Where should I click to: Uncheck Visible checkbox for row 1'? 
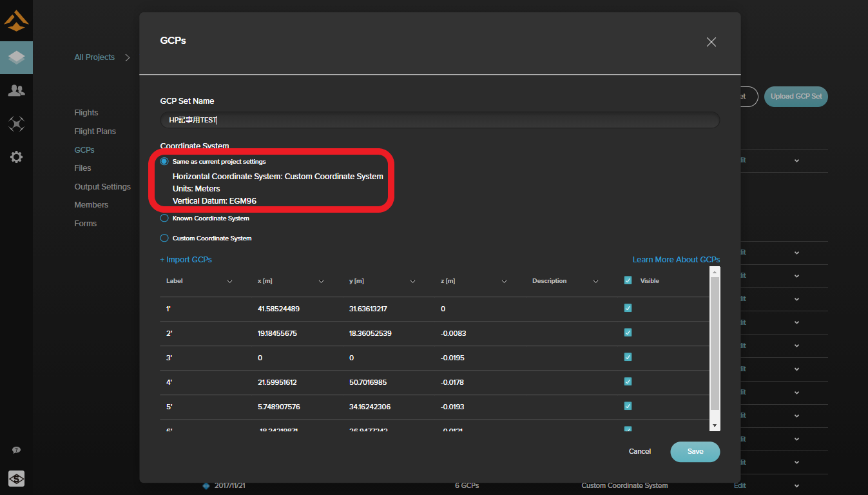[628, 308]
